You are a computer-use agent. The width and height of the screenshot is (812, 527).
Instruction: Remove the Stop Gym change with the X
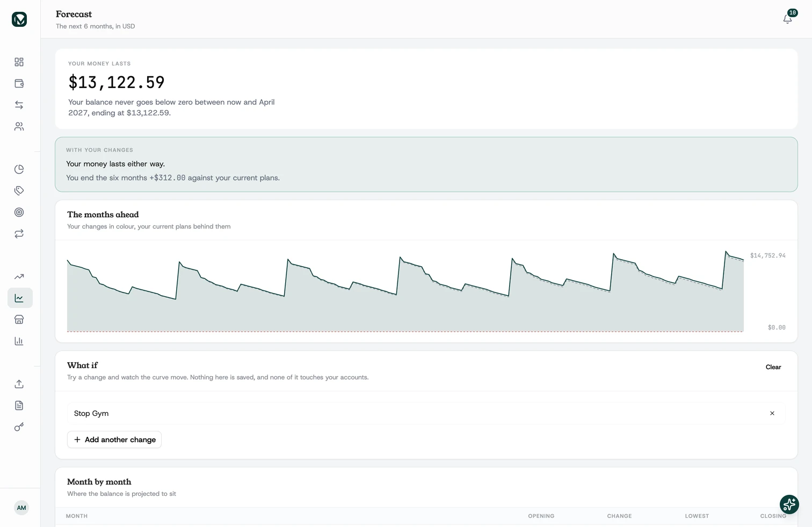point(772,413)
